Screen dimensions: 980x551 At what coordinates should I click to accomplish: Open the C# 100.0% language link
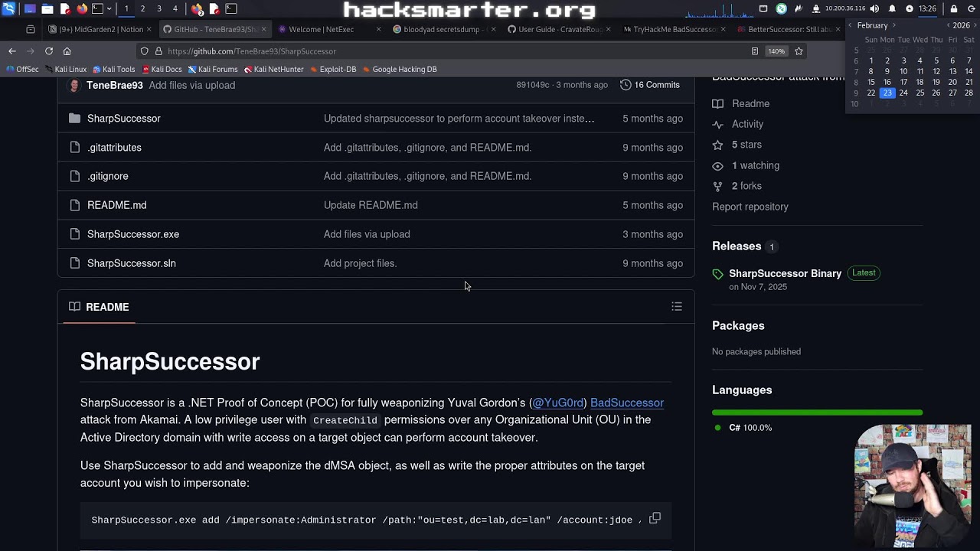[x=743, y=428]
